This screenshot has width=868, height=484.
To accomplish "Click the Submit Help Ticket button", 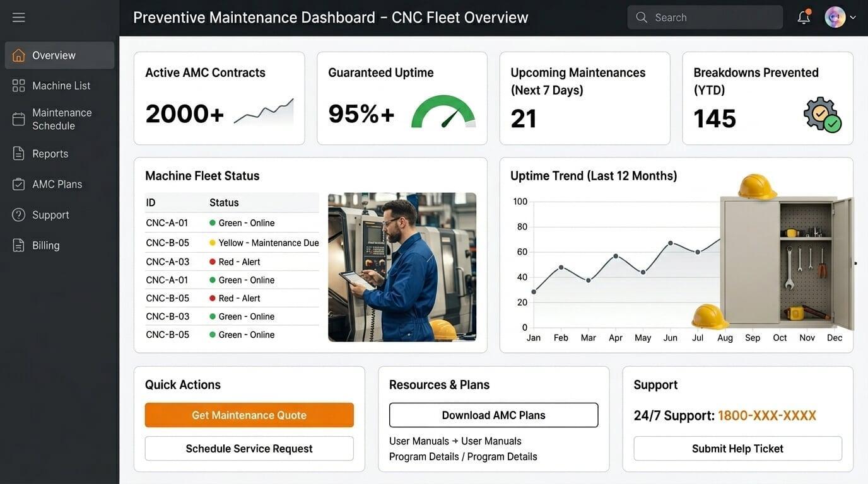I will point(737,449).
